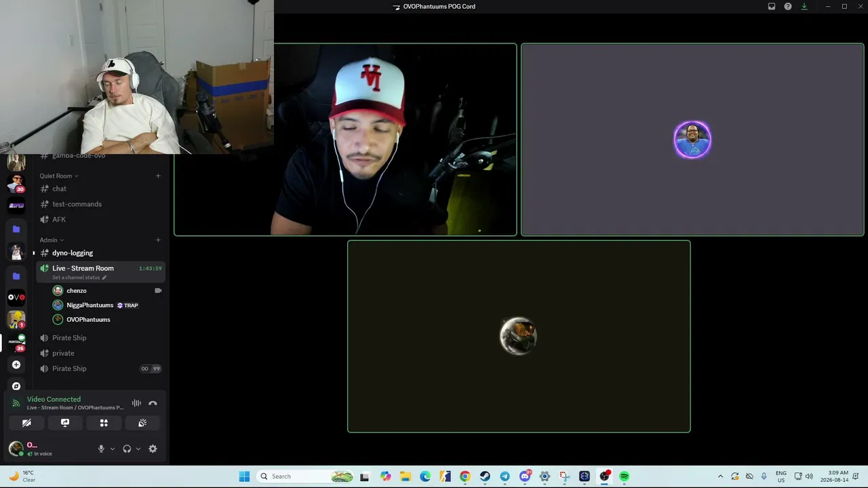The image size is (868, 488).
Task: Set a channel status link
Action: pyautogui.click(x=79, y=278)
